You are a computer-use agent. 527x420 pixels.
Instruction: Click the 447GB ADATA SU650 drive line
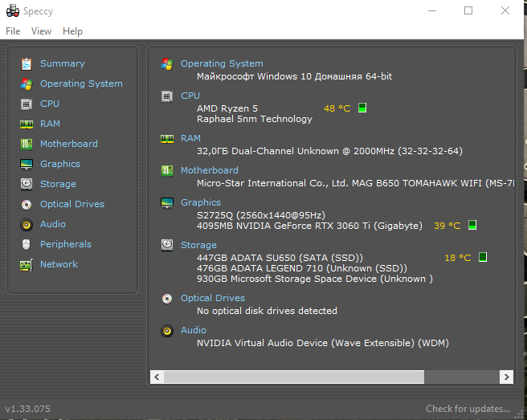click(280, 258)
